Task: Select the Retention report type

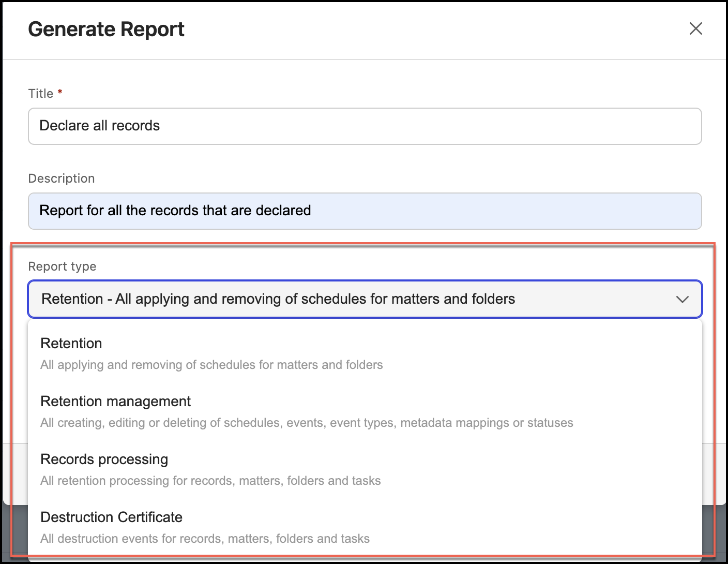Action: click(x=71, y=343)
